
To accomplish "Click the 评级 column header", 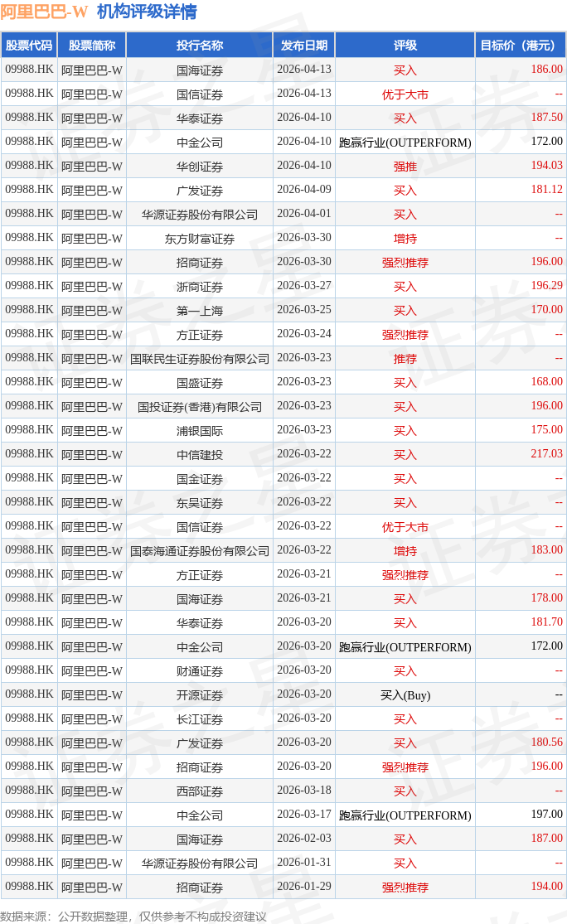I will (405, 46).
